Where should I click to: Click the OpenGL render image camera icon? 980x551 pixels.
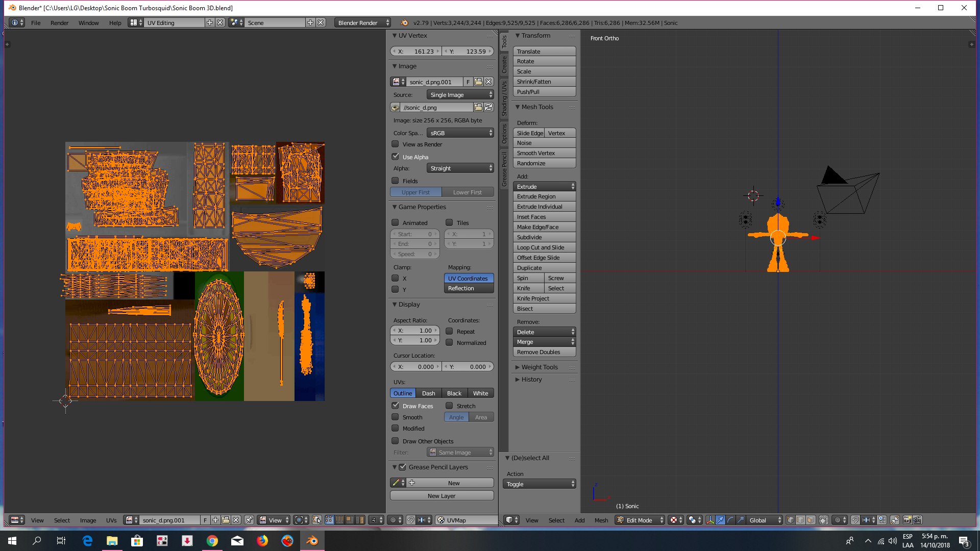907,520
